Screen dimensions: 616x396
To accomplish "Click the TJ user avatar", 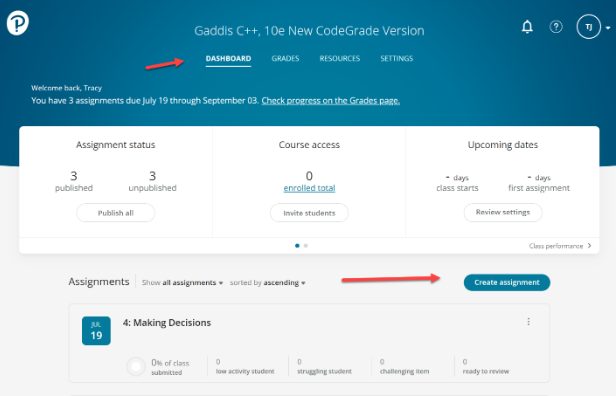I will 588,27.
